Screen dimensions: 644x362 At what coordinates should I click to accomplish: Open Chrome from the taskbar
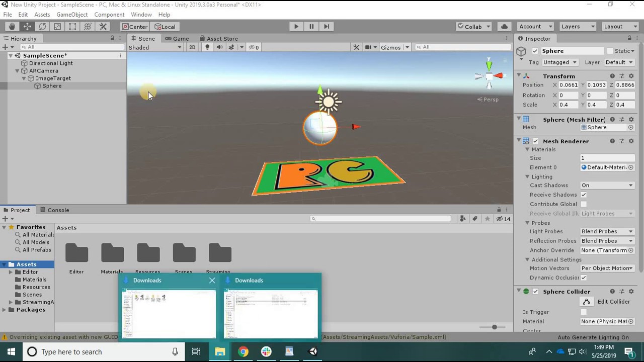243,352
